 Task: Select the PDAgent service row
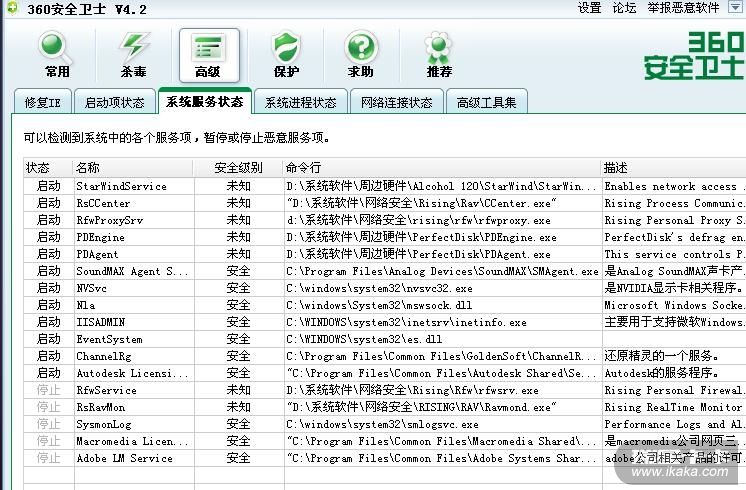point(384,254)
